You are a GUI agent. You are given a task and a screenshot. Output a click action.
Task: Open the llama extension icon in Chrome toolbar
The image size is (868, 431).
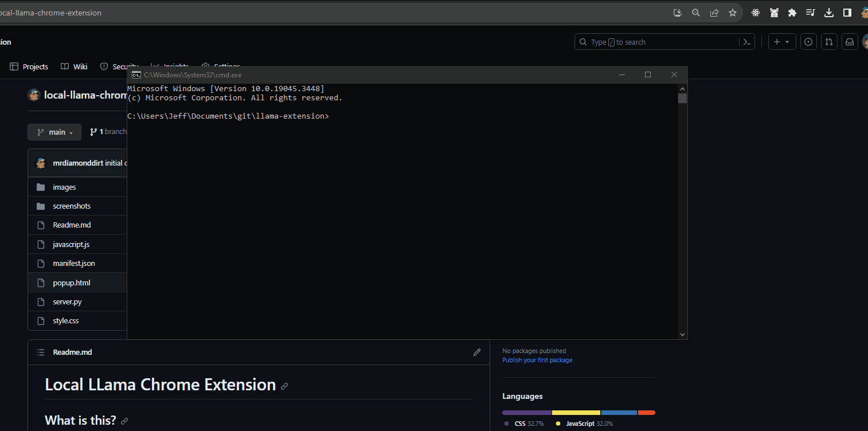point(774,13)
